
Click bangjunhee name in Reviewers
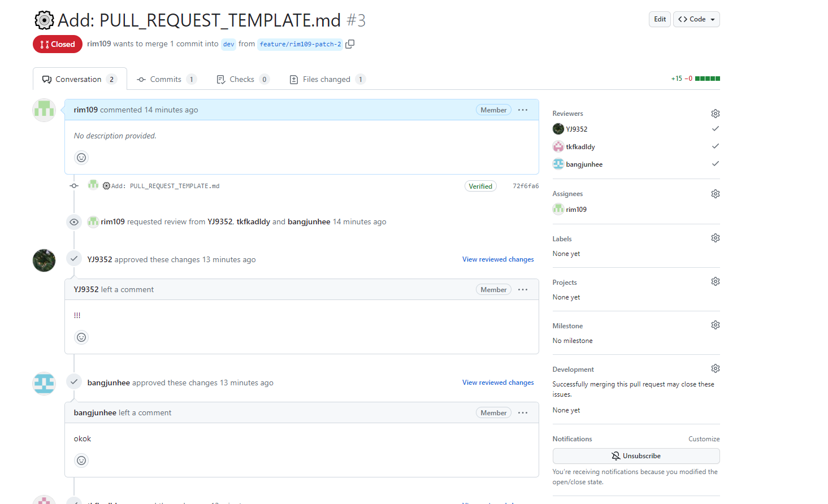pyautogui.click(x=584, y=164)
